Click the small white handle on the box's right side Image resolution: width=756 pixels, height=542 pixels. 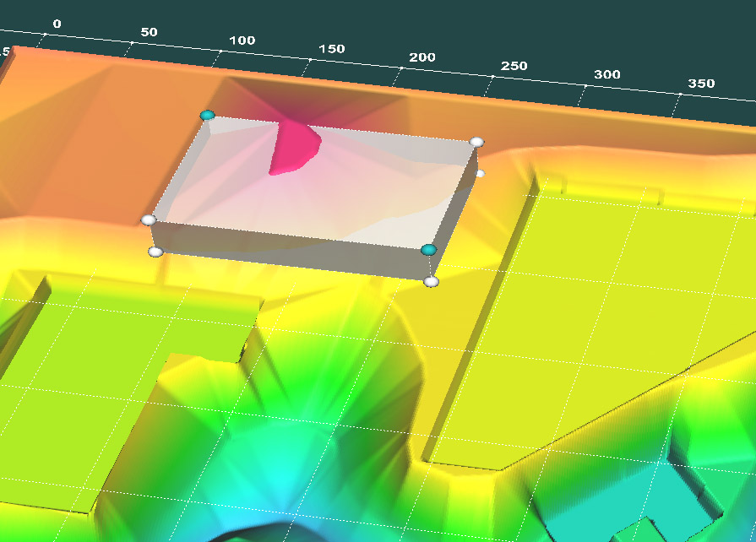click(481, 173)
